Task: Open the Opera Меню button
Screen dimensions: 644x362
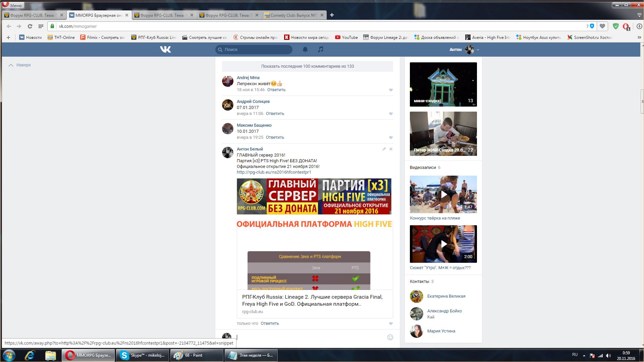Action: (12, 5)
